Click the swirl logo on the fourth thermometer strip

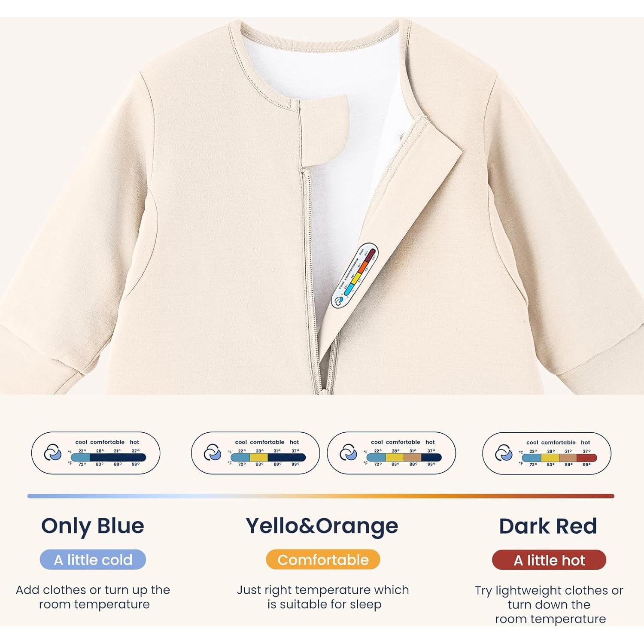504,453
